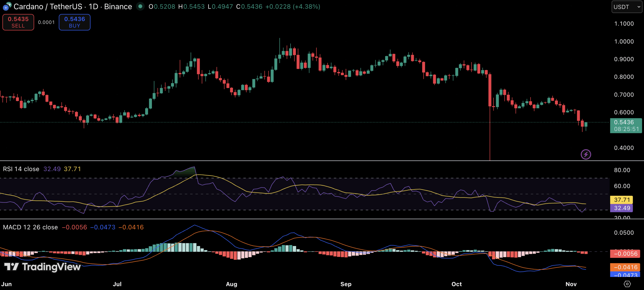Image resolution: width=644 pixels, height=290 pixels.
Task: Click the 0.5435 SELL button
Action: click(x=18, y=22)
